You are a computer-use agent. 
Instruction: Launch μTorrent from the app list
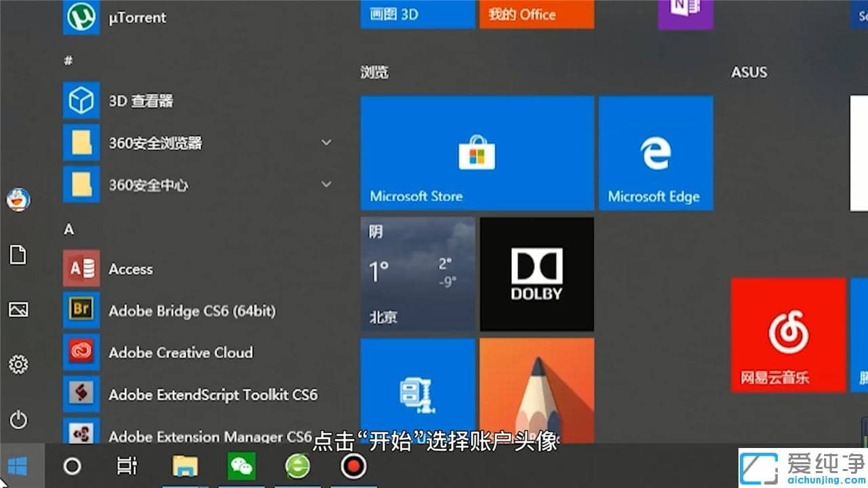136,17
